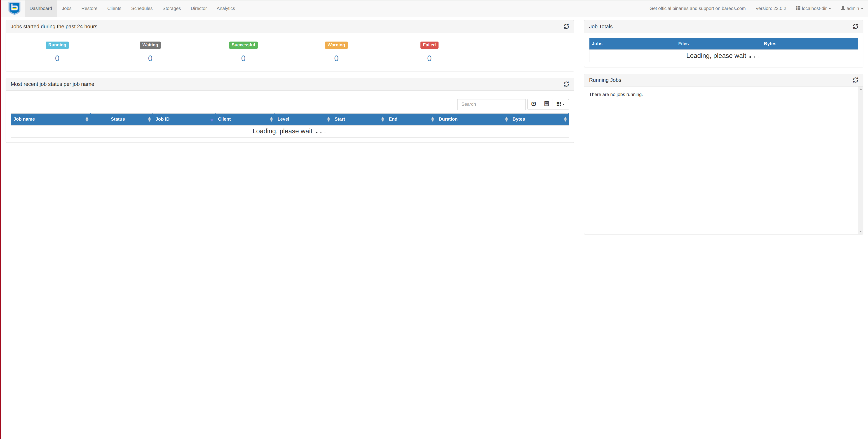The height and width of the screenshot is (439, 868).
Task: Open the Jobs menu item
Action: click(66, 8)
